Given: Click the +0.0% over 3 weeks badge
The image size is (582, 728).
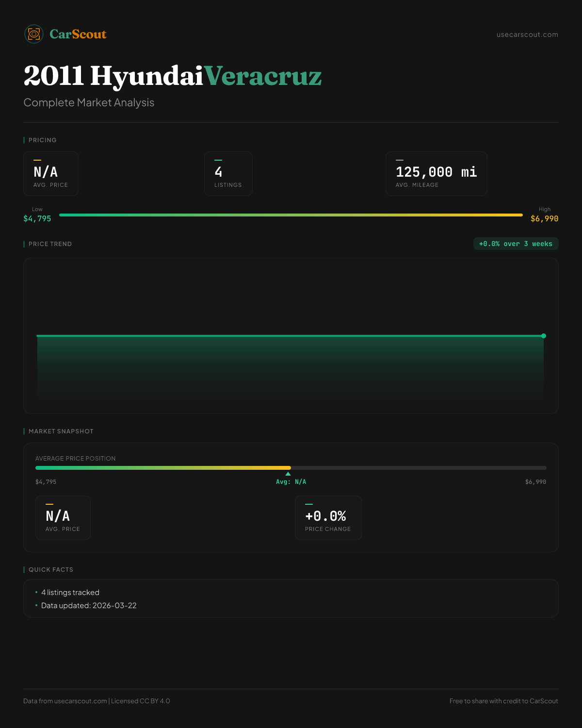Looking at the screenshot, I should click(516, 244).
